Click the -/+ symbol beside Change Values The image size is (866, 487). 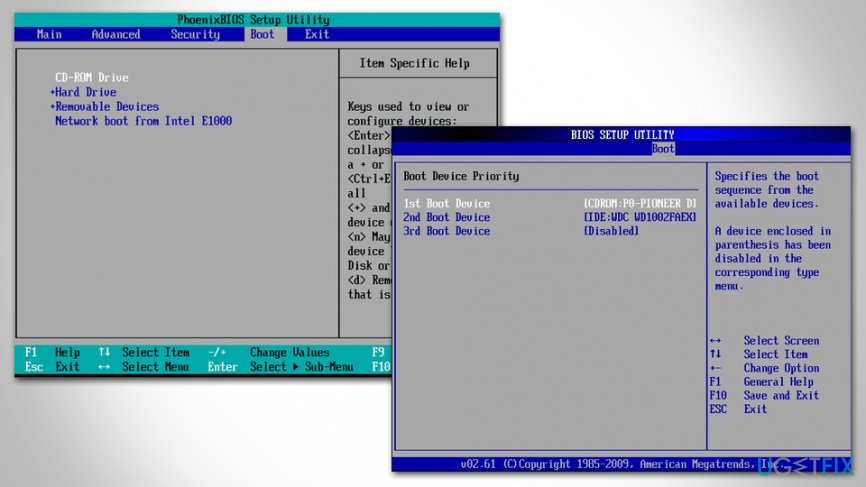[217, 352]
